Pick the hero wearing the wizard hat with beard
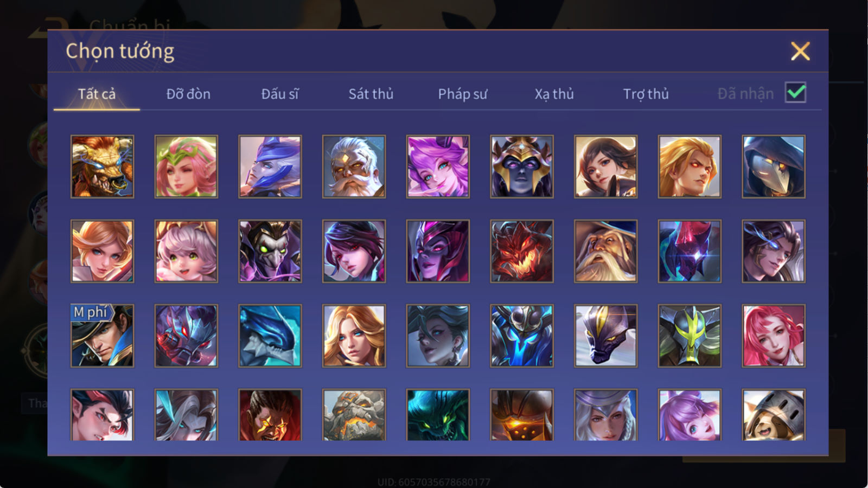This screenshot has height=488, width=868. [x=606, y=251]
